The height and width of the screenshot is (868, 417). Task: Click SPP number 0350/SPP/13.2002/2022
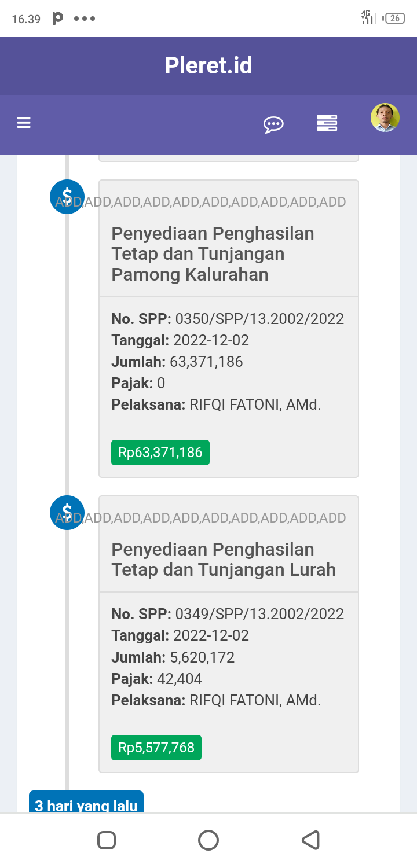pos(259,319)
